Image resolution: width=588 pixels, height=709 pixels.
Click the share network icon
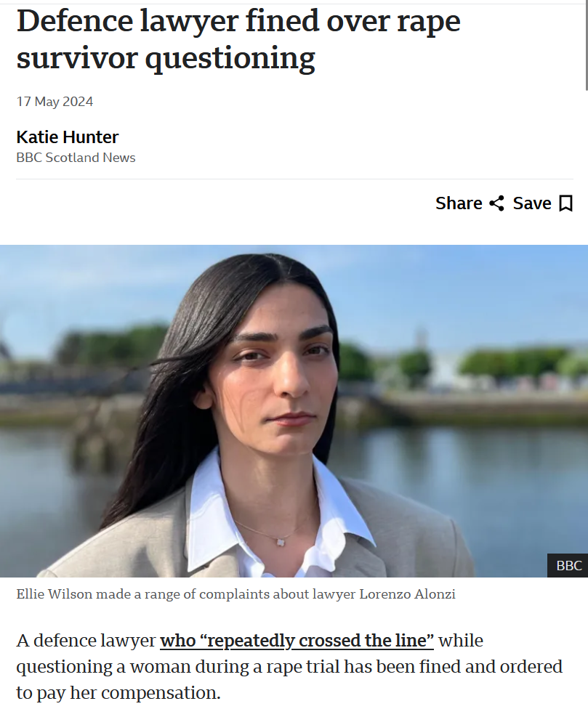pyautogui.click(x=496, y=203)
